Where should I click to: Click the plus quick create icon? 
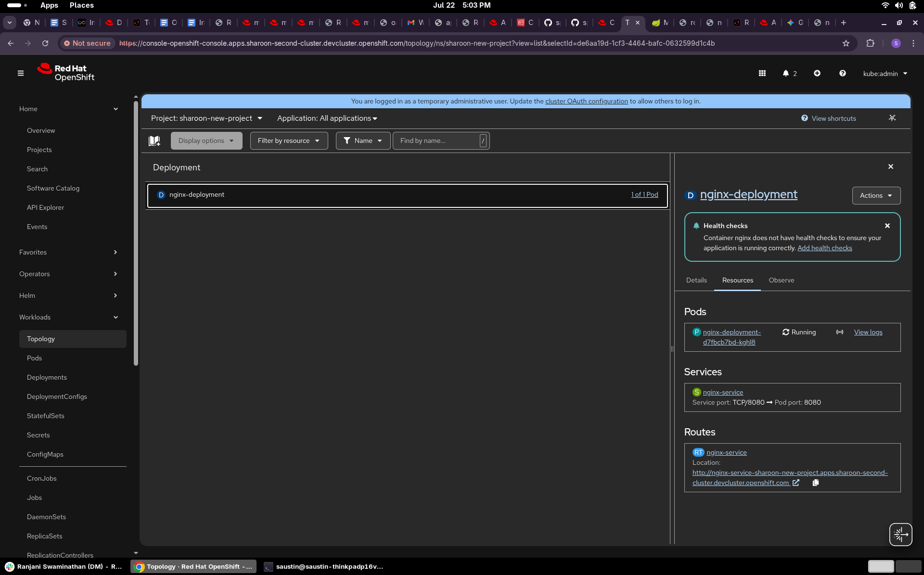point(817,73)
